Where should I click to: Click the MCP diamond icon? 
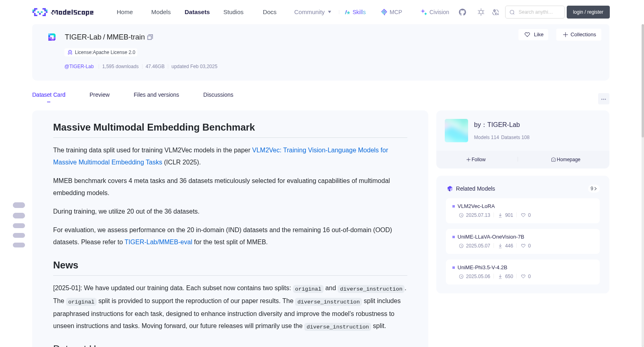384,12
